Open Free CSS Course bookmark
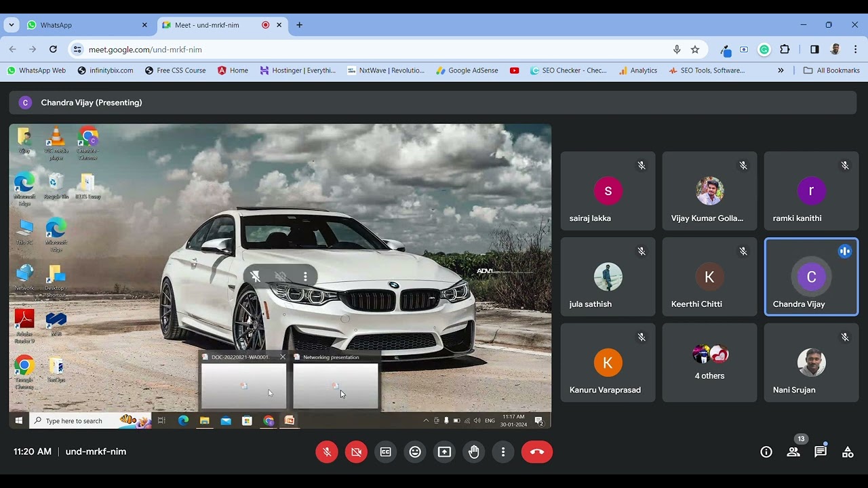Screen dimensions: 868x488 click(175, 70)
